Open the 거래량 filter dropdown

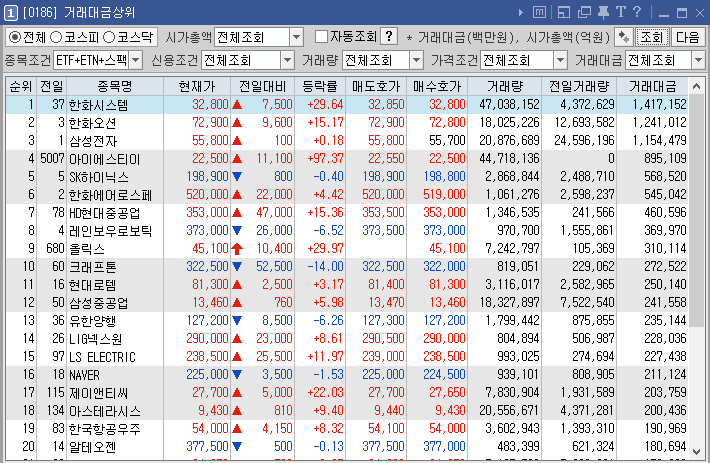[x=416, y=60]
